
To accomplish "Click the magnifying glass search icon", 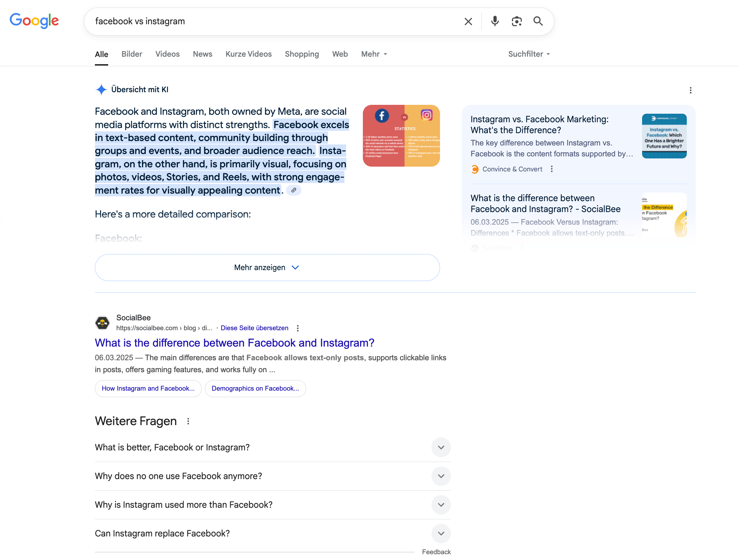I will tap(538, 21).
